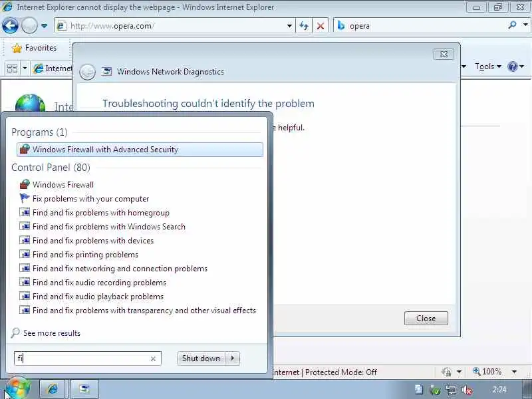Image resolution: width=532 pixels, height=399 pixels.
Task: Close the Network Diagnostics dialog with X
Action: point(444,54)
